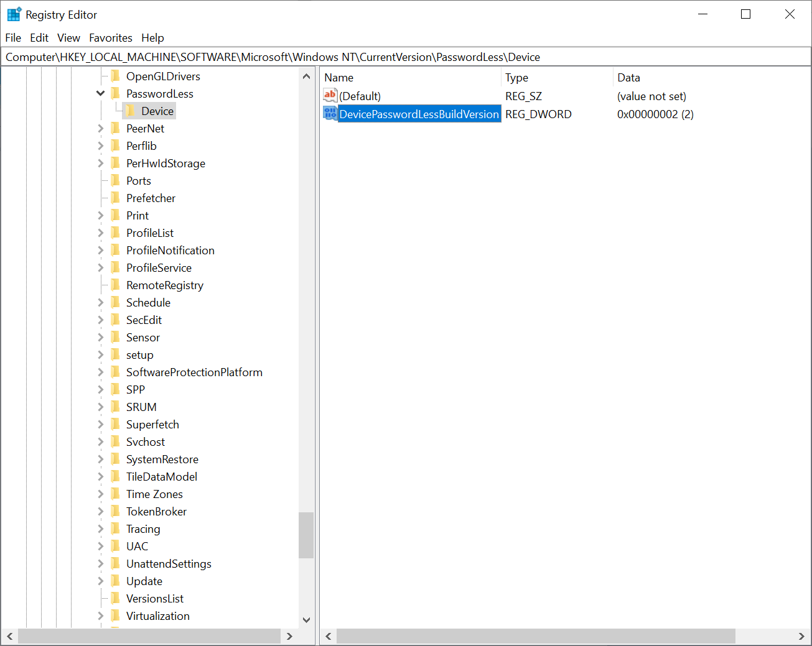The height and width of the screenshot is (646, 812).
Task: Open the Edit menu
Action: point(39,38)
